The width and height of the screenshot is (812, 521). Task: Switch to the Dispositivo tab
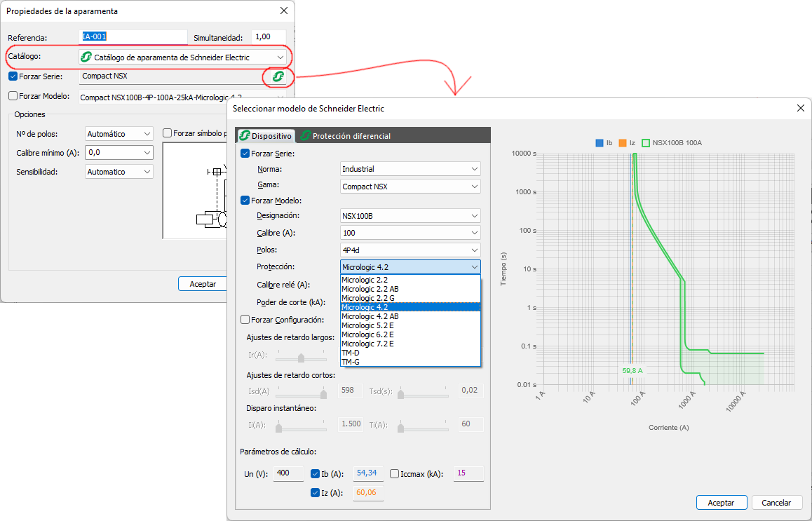(265, 136)
